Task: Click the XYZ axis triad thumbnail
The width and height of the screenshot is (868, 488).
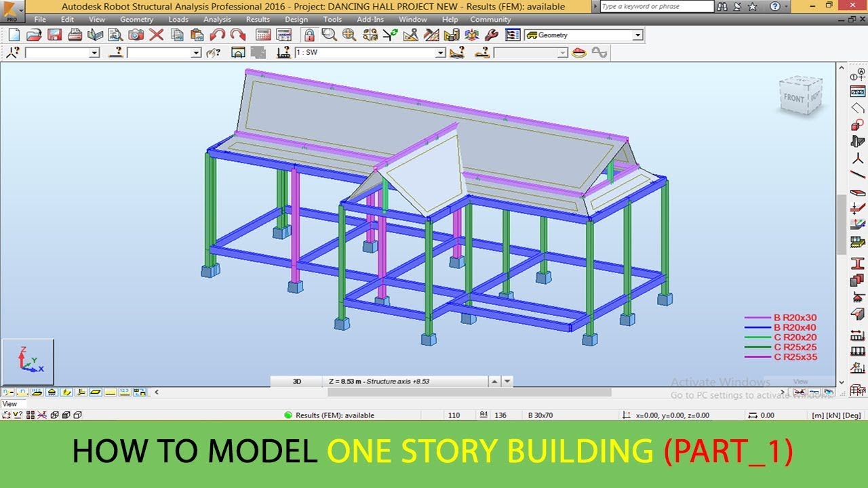Action: [x=28, y=361]
